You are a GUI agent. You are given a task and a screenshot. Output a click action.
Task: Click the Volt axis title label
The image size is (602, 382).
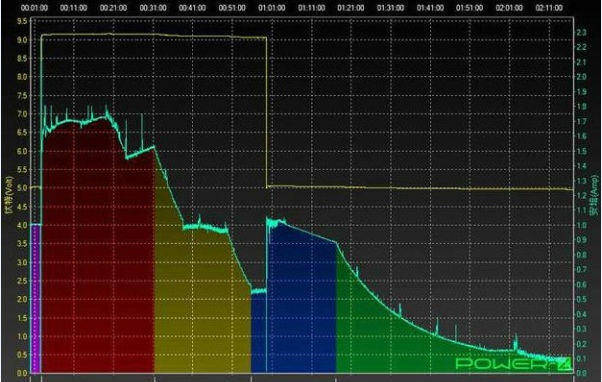tap(8, 195)
